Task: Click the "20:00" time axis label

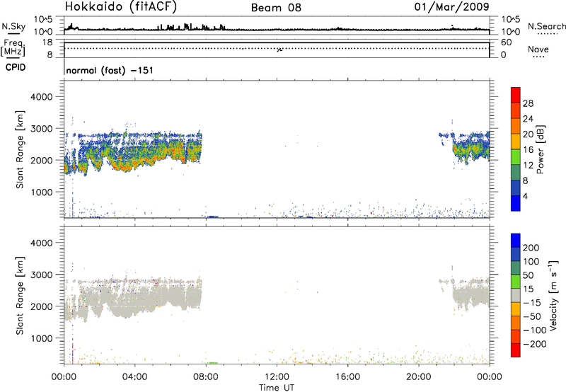Action: pos(418,377)
